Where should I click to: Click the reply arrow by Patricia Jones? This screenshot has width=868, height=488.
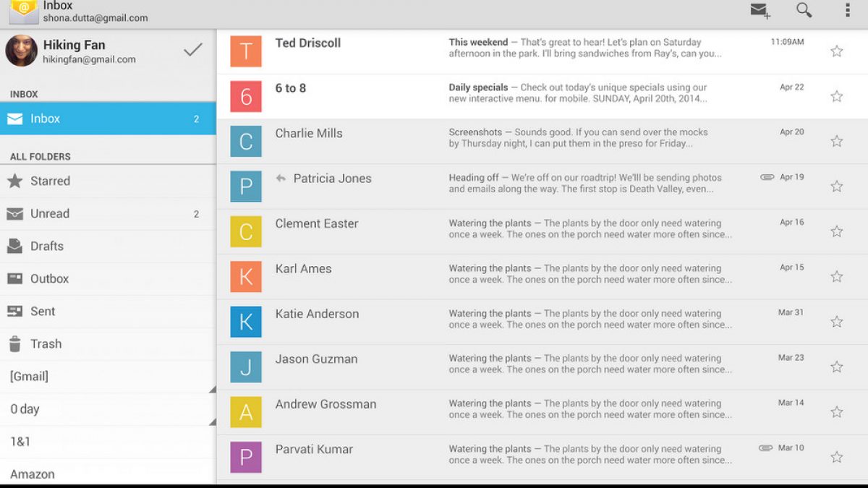pos(281,179)
